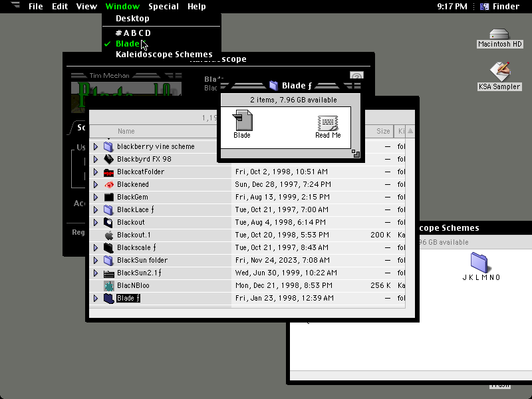
Task: Open the Edit menu
Action: tap(60, 7)
